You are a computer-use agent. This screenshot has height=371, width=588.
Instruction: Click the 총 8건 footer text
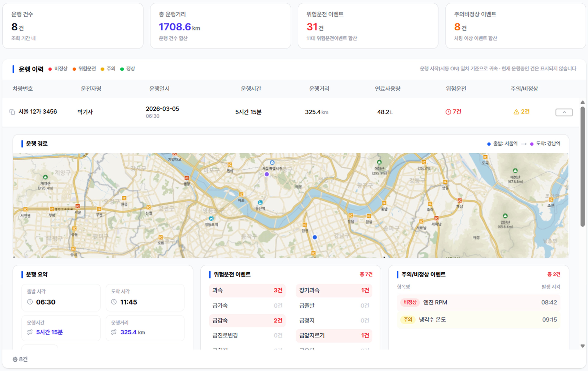pos(20,359)
